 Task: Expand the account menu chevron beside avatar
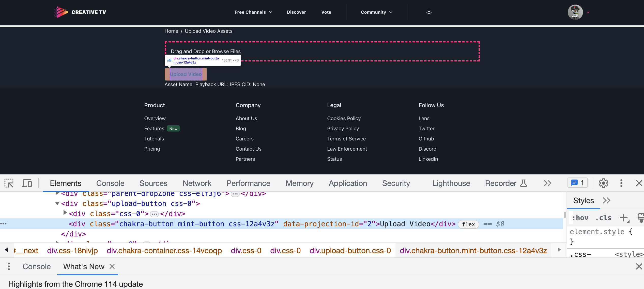(x=588, y=12)
